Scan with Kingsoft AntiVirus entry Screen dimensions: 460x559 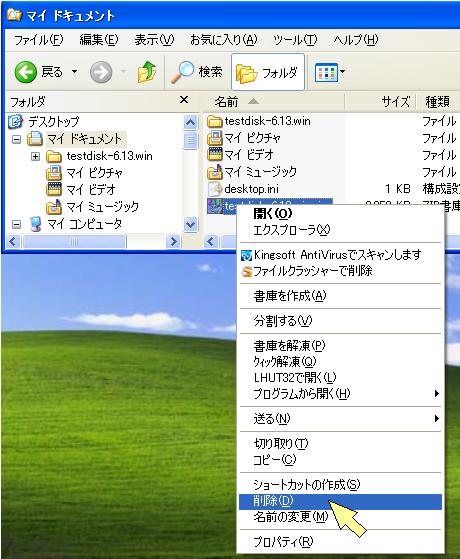[341, 255]
